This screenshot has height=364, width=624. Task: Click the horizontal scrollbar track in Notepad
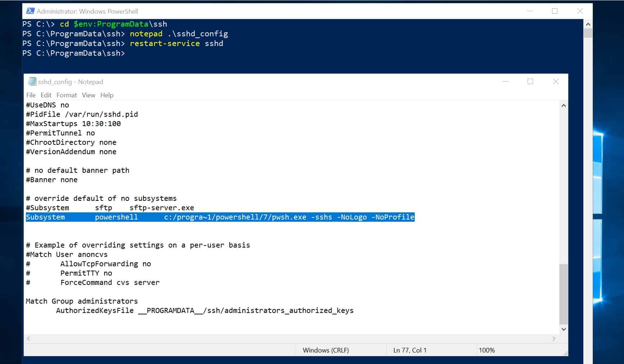(x=288, y=338)
